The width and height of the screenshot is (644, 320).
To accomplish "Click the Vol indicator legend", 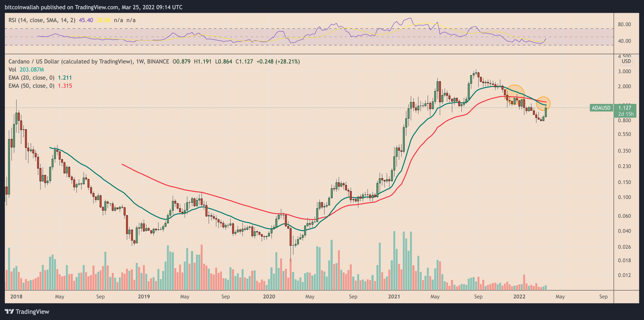I will (12, 69).
